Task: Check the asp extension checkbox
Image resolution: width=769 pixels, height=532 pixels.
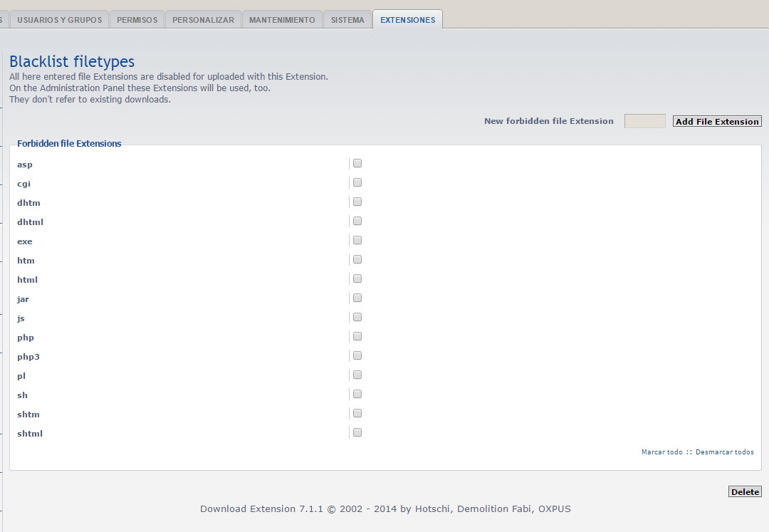Action: [357, 163]
